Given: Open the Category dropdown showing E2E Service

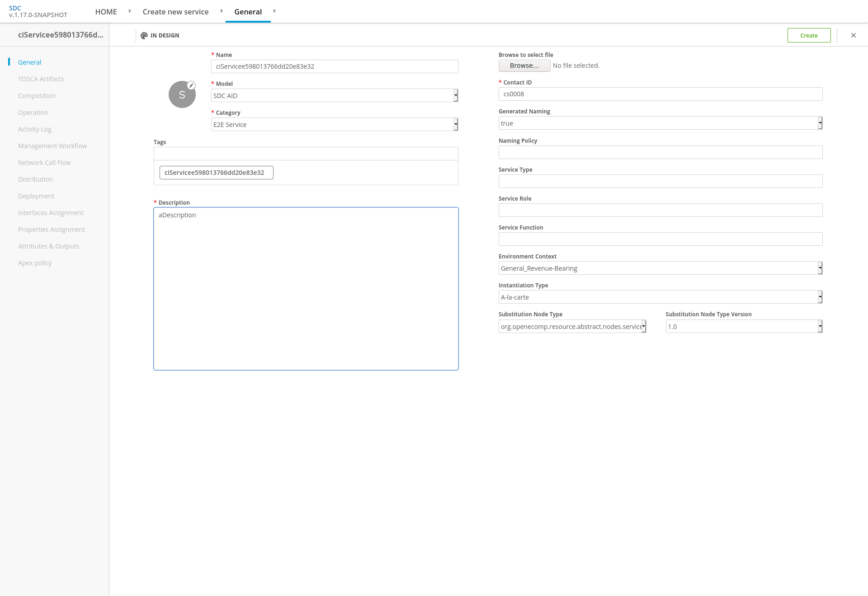Looking at the screenshot, I should click(335, 124).
